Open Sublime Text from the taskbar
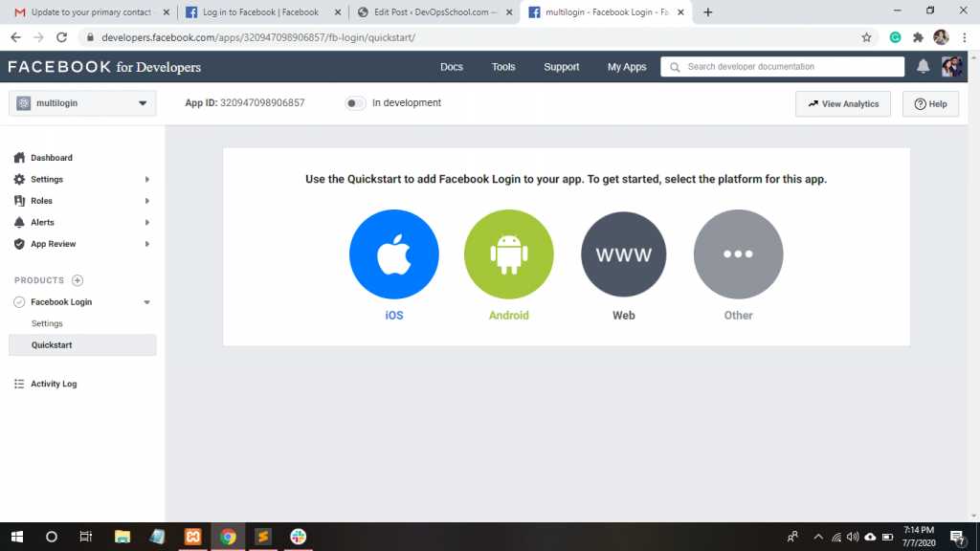 [x=263, y=537]
